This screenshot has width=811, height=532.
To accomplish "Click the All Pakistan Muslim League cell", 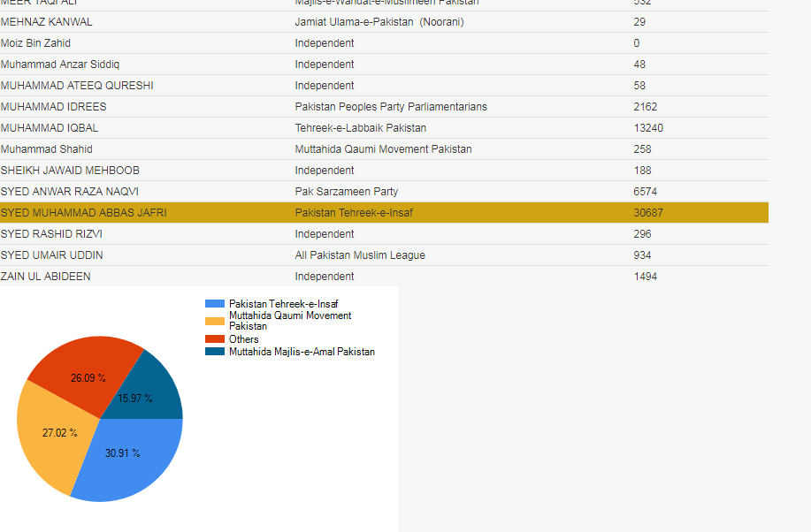I will pos(360,255).
